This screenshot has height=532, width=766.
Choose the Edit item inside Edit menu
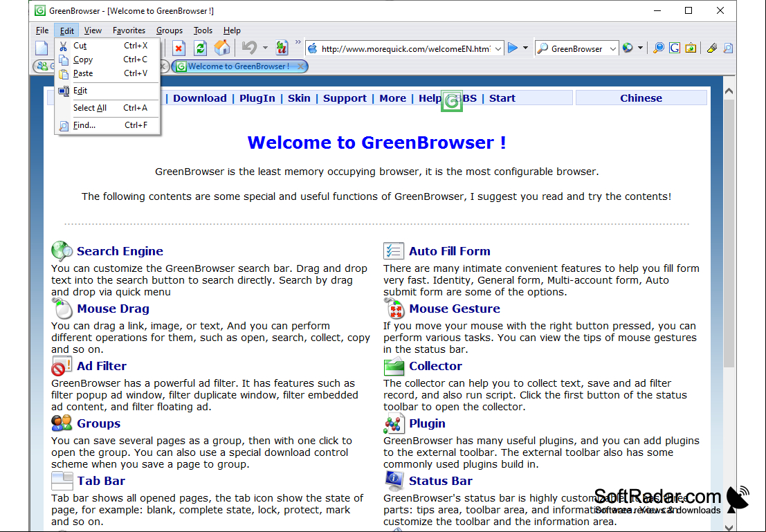pos(107,91)
